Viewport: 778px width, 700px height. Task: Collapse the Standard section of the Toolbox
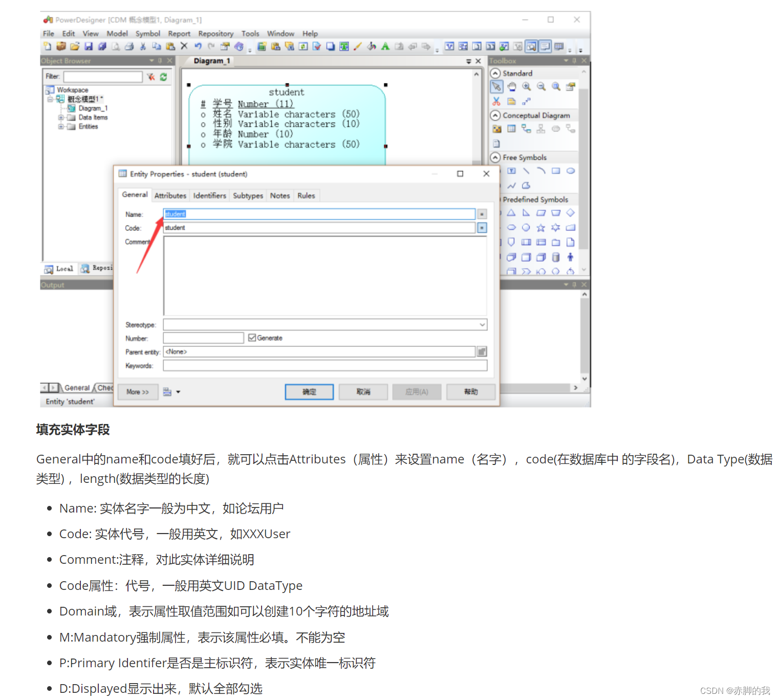click(x=495, y=73)
